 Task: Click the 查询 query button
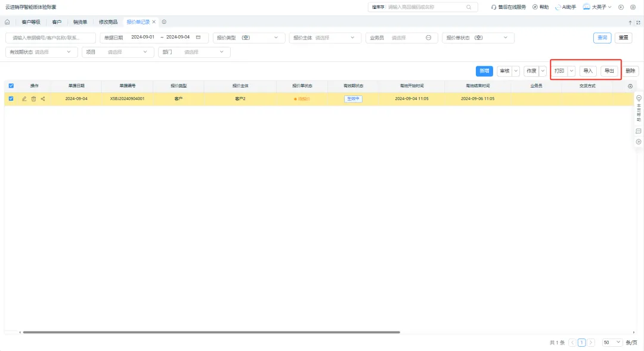(x=602, y=38)
